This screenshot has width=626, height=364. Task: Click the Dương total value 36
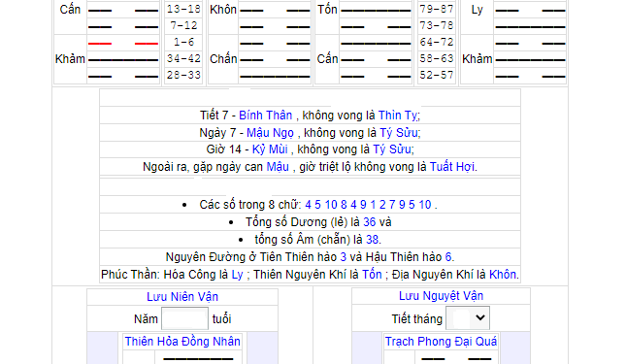[x=370, y=222]
